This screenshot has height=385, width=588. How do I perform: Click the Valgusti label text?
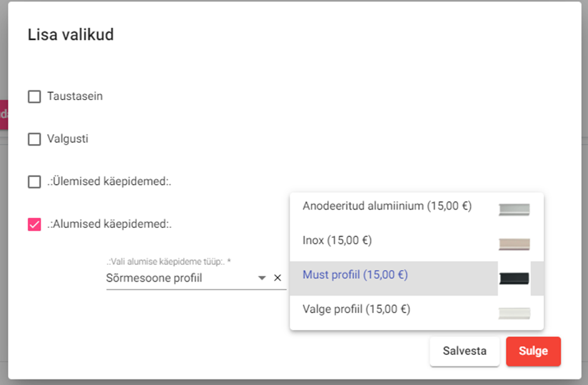(x=68, y=139)
